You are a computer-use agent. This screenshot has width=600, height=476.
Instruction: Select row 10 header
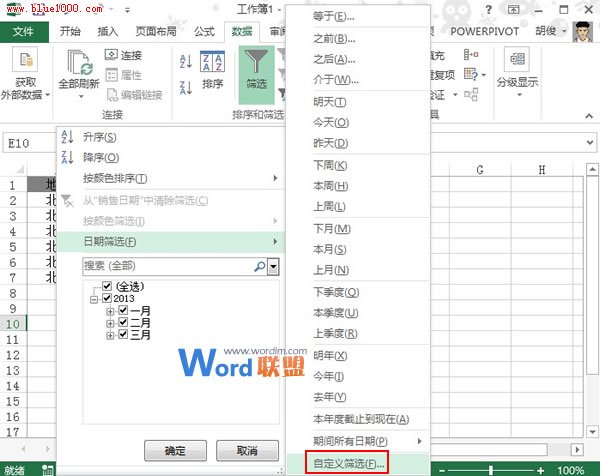tap(13, 324)
